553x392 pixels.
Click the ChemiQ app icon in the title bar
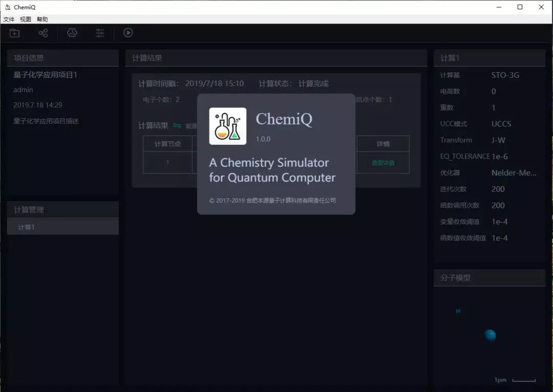tap(7, 7)
